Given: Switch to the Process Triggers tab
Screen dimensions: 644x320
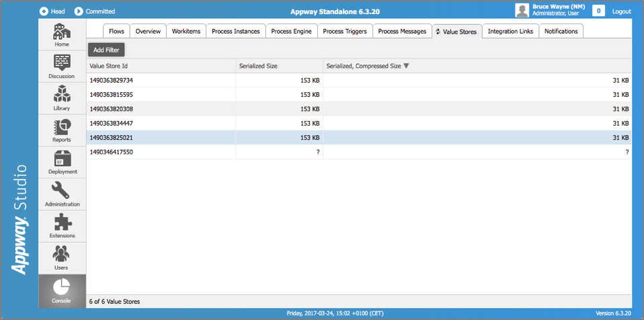Looking at the screenshot, I should [x=345, y=31].
